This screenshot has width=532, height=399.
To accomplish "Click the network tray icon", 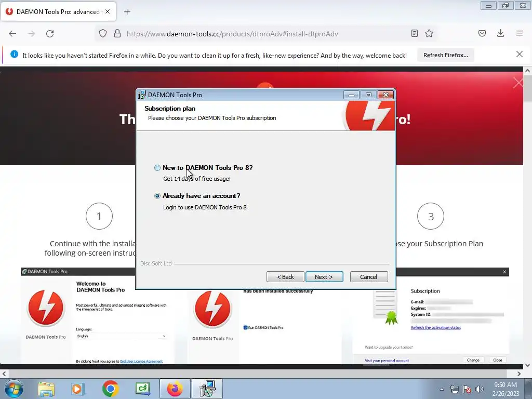I will click(x=454, y=389).
